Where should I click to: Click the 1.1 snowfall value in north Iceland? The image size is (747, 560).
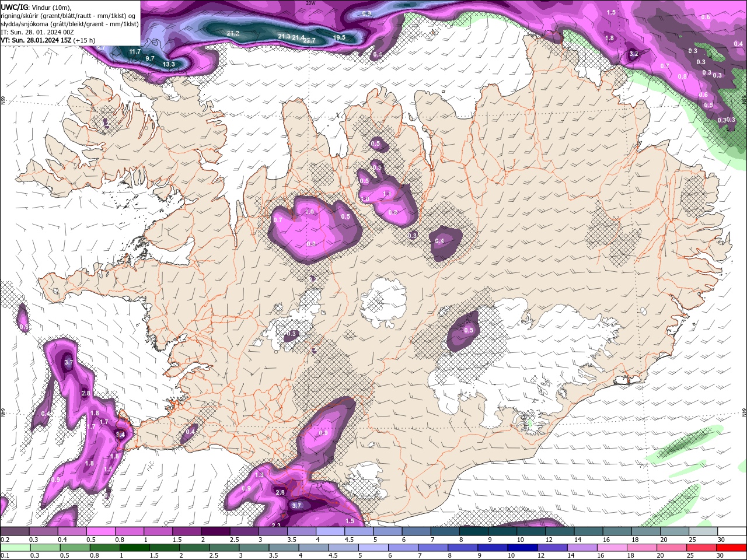point(387,194)
